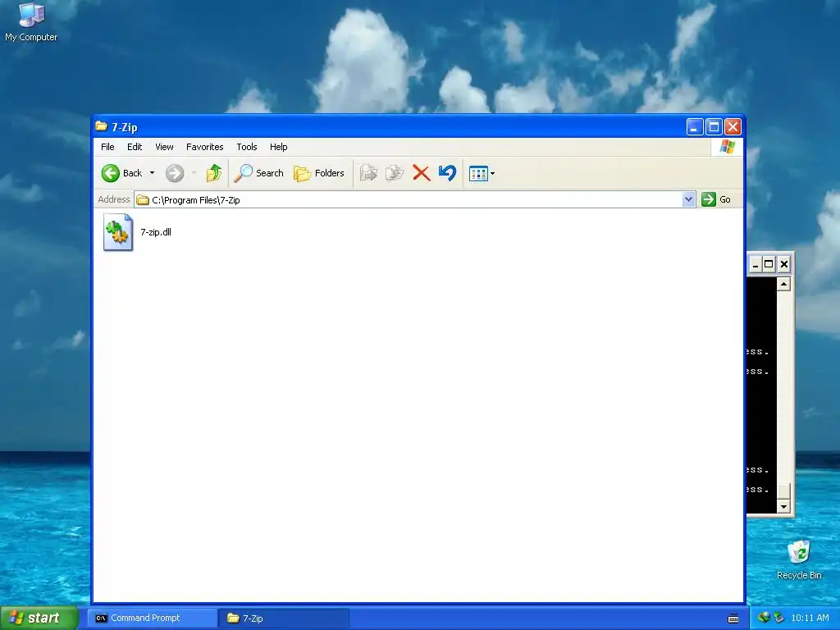
Task: Click the 7-Zip window title folder icon
Action: click(x=101, y=126)
